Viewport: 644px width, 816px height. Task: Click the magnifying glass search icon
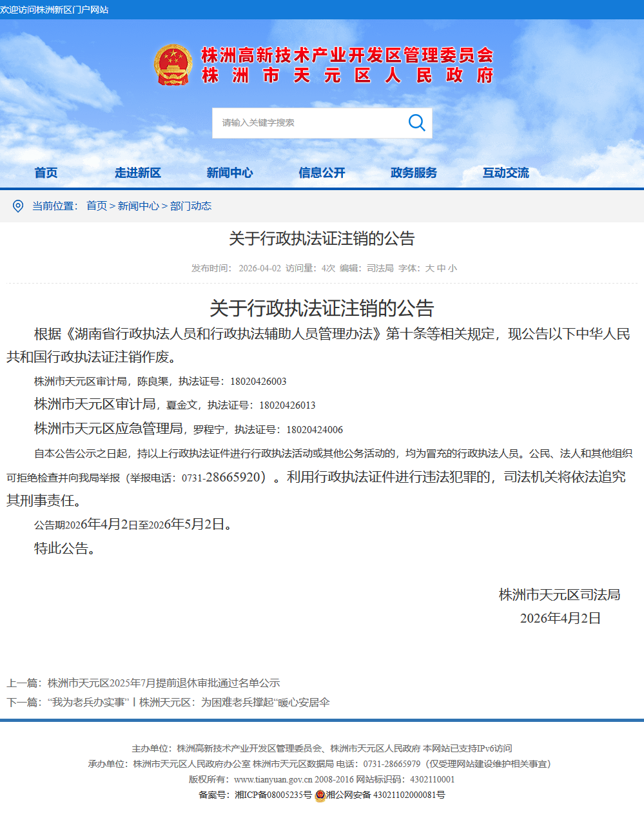click(x=416, y=122)
